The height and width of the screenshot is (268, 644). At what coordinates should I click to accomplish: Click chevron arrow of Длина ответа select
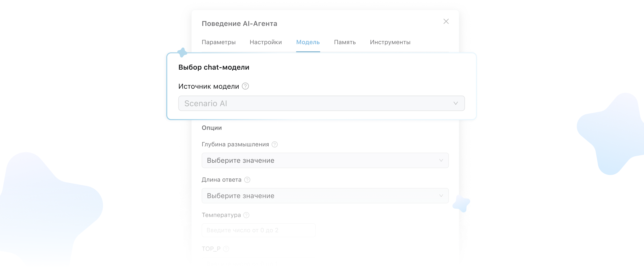(x=441, y=196)
